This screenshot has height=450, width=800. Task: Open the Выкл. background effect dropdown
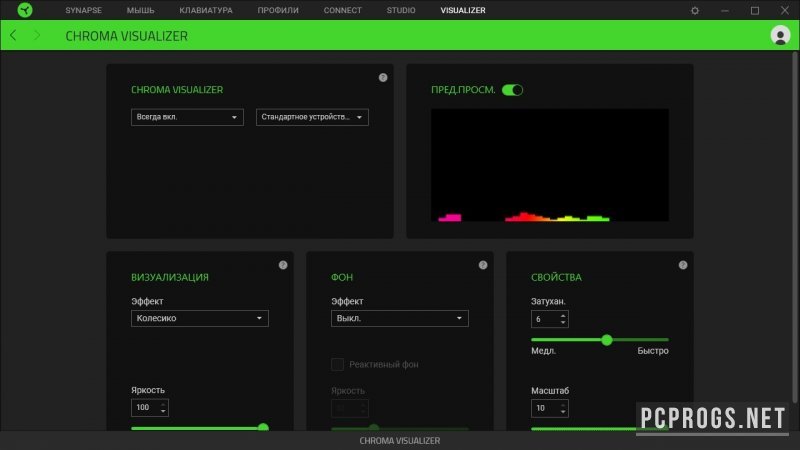(x=399, y=318)
